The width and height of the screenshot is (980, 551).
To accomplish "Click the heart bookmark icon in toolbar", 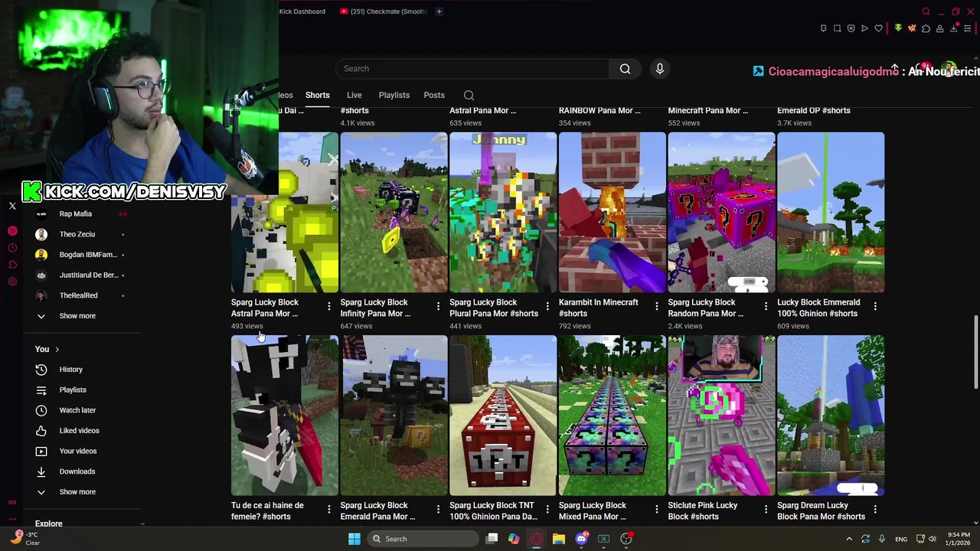I will pos(878,28).
